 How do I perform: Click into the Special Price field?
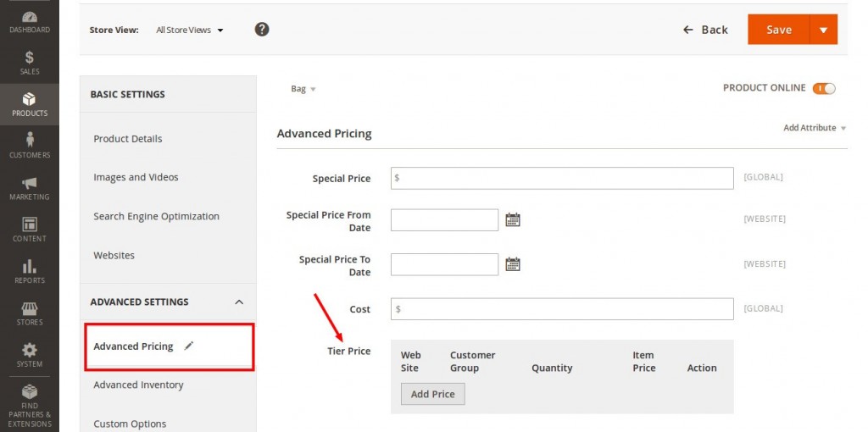561,178
